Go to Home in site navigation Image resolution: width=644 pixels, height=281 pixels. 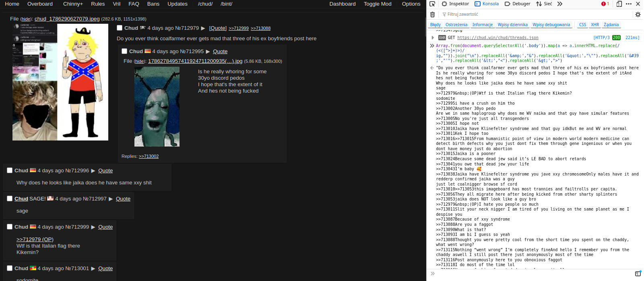pyautogui.click(x=12, y=4)
